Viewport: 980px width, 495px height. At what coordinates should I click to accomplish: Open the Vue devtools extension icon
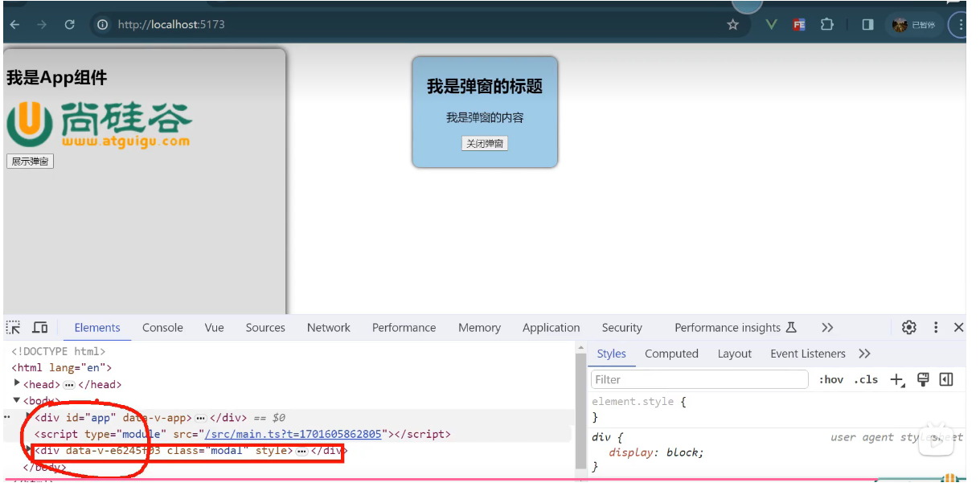[771, 25]
